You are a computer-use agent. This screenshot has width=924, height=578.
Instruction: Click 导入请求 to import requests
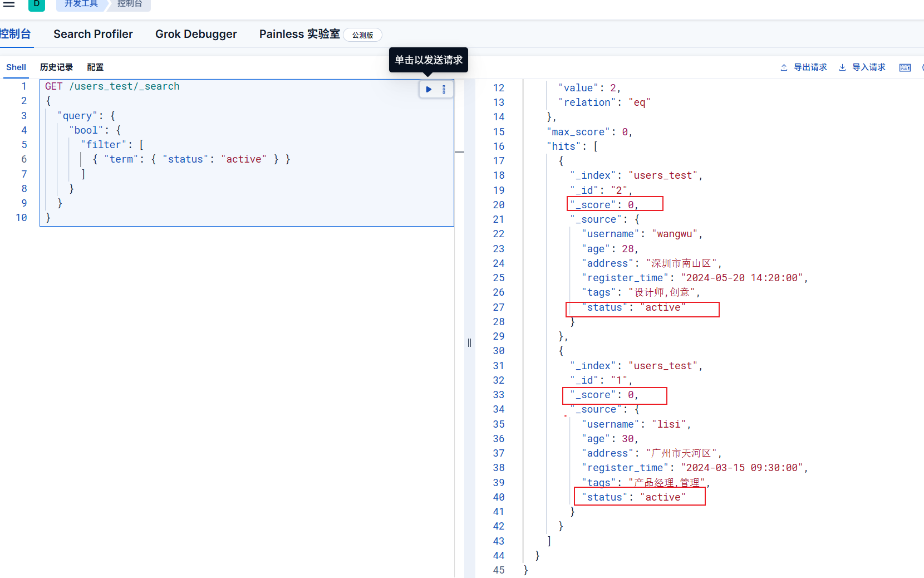tap(862, 67)
